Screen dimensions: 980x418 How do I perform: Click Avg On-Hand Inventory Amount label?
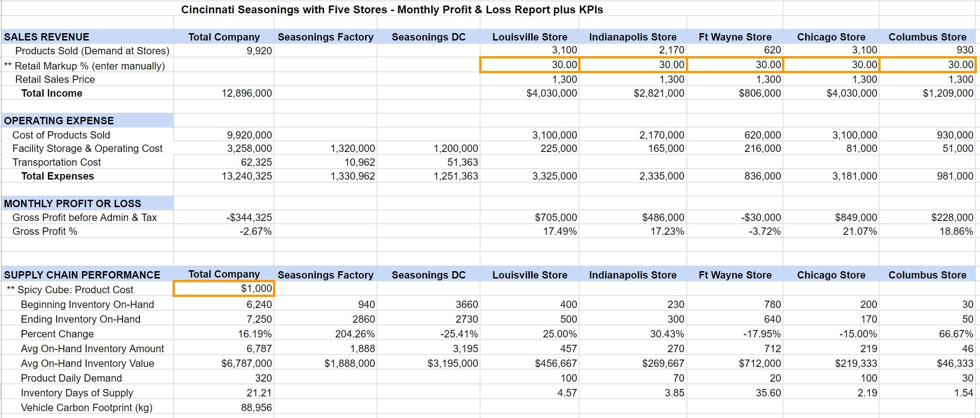(93, 348)
